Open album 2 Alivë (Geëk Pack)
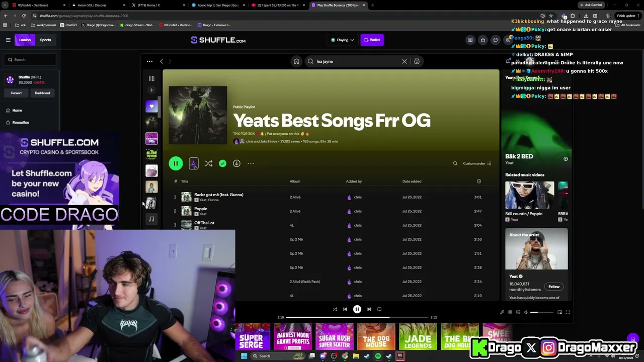 [305, 282]
